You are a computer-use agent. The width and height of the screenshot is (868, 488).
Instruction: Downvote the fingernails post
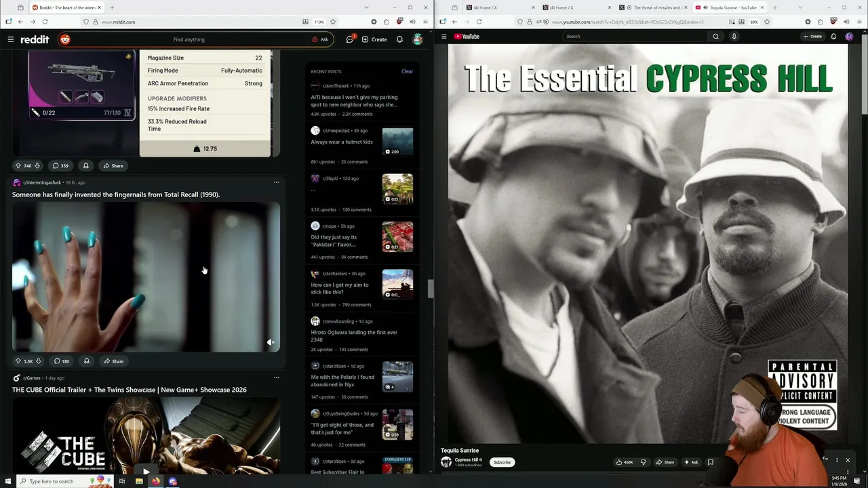click(x=38, y=361)
